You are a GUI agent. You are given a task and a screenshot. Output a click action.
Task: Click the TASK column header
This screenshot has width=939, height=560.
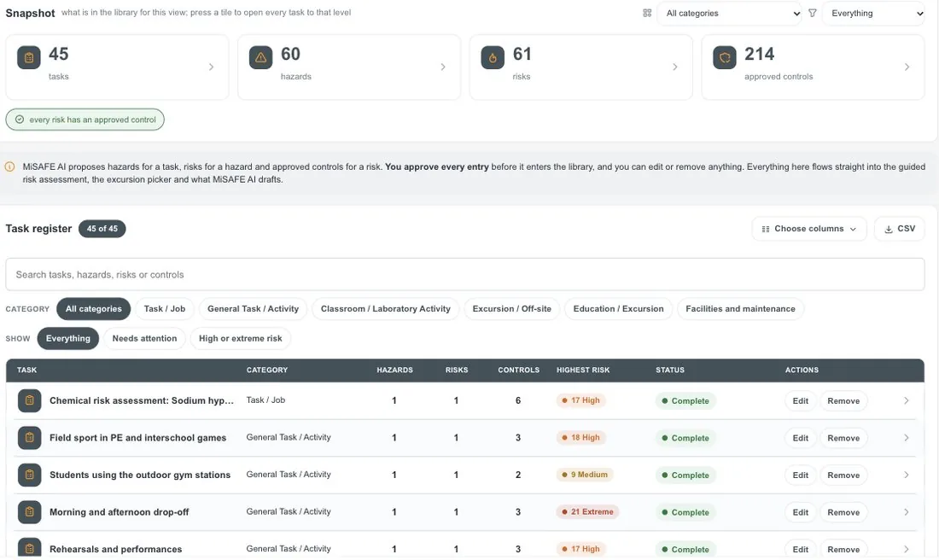click(x=27, y=370)
